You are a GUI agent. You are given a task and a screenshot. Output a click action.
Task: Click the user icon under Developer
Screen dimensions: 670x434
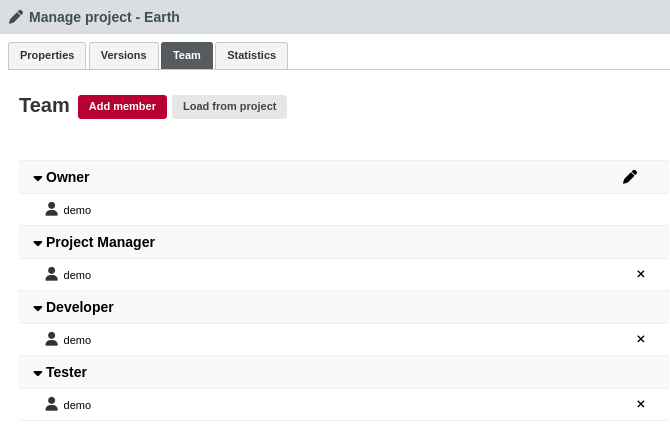pyautogui.click(x=52, y=339)
